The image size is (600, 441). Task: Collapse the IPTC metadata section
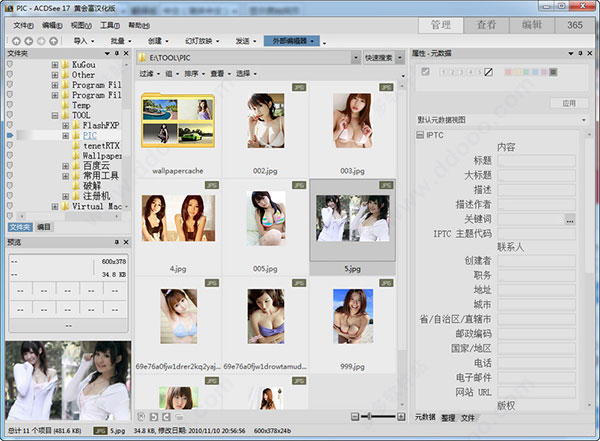click(420, 135)
